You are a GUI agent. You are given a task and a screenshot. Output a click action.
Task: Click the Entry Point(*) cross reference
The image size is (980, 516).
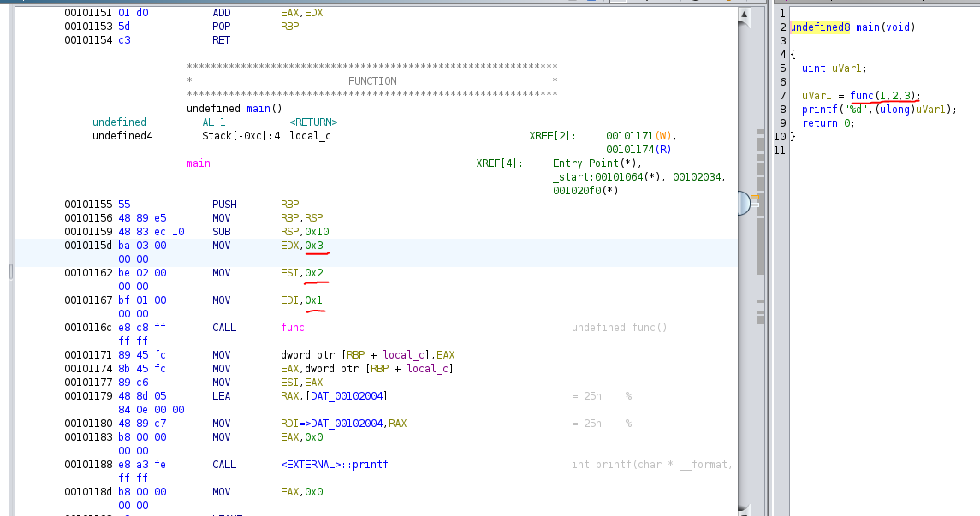[597, 163]
